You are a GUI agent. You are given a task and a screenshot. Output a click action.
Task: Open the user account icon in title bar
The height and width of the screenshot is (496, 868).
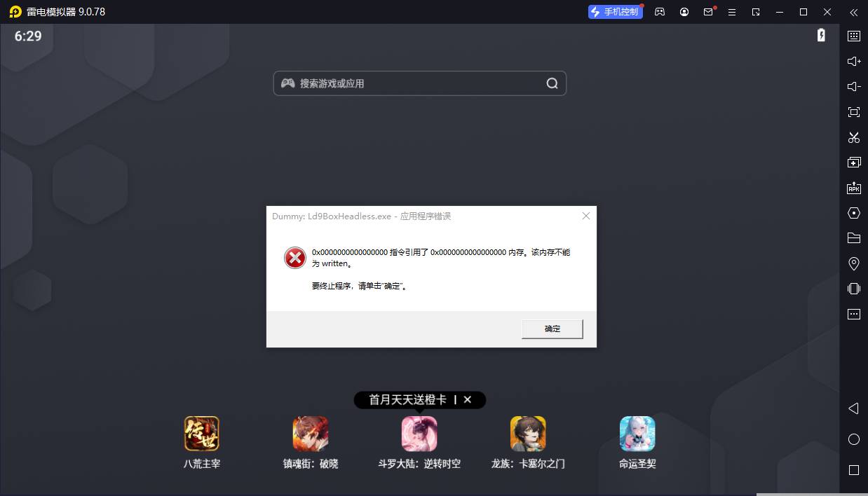(684, 12)
